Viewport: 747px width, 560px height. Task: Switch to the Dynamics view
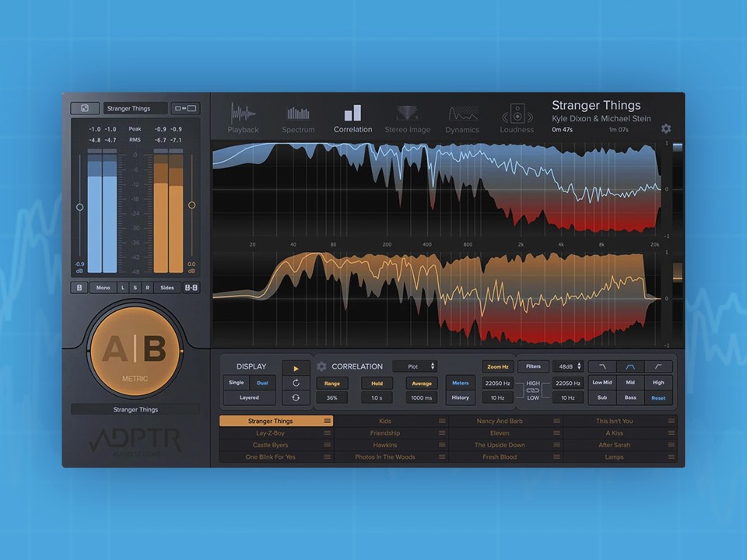[x=461, y=118]
